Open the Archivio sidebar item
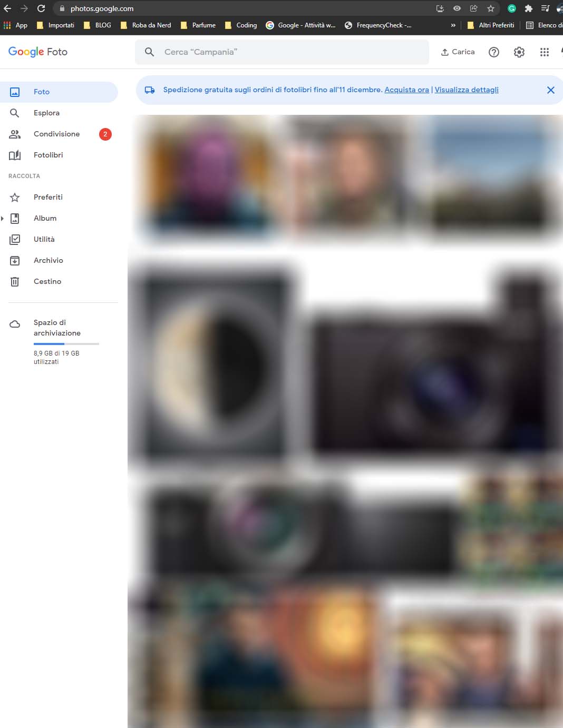Image resolution: width=563 pixels, height=728 pixels. 48,260
